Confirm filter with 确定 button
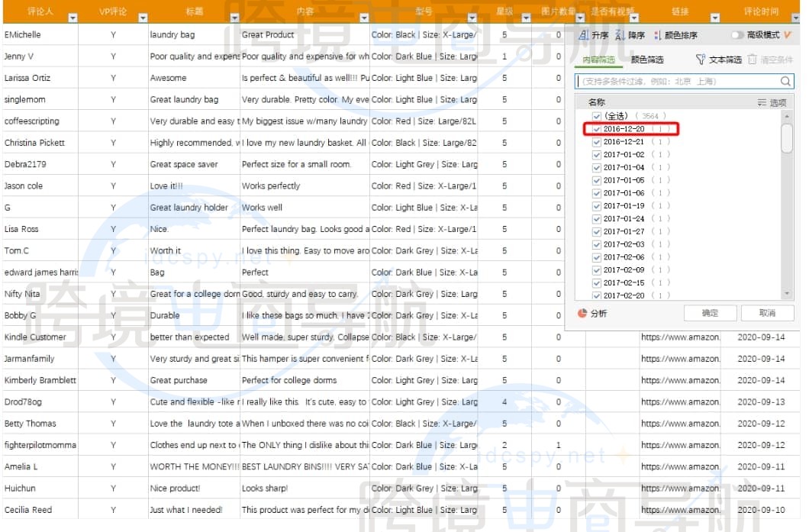Viewport: 809px width, 532px height. coord(710,313)
